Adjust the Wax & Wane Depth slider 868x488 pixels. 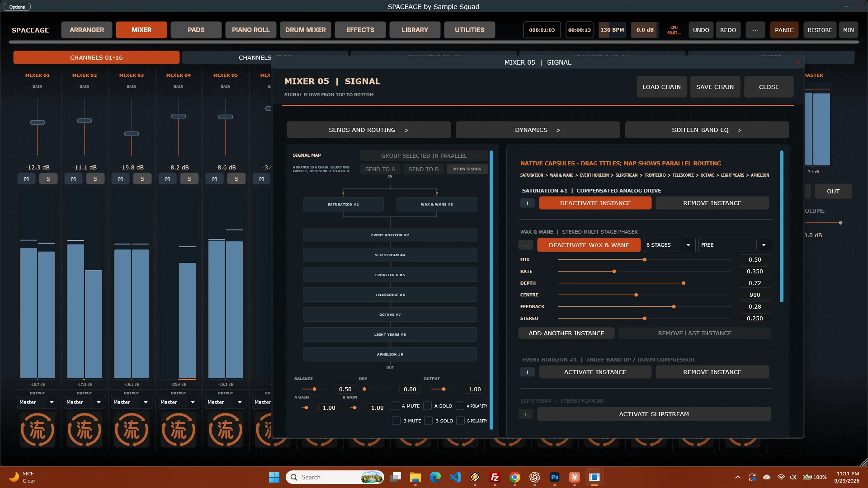tap(683, 283)
